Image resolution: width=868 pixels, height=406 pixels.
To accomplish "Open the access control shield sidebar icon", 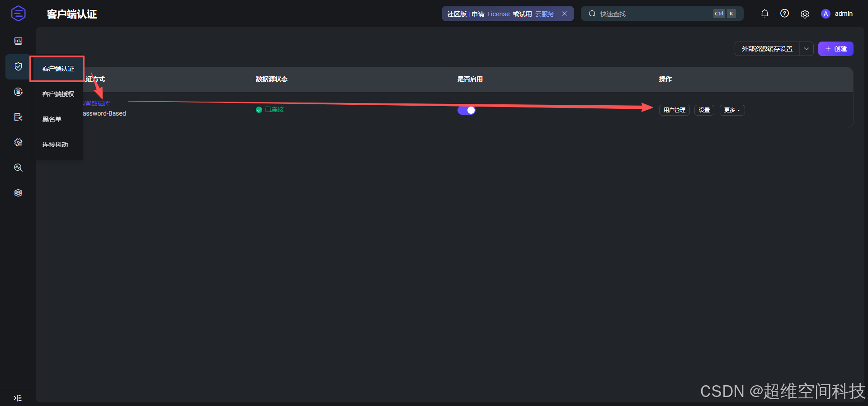I will point(18,66).
